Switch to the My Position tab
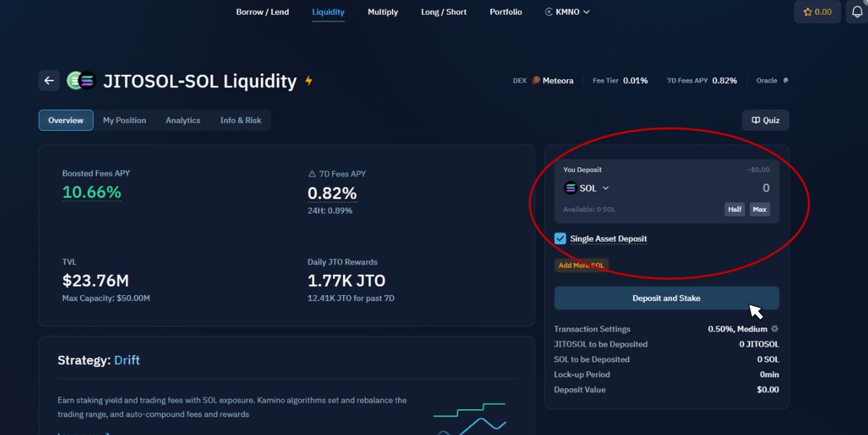 pyautogui.click(x=124, y=120)
